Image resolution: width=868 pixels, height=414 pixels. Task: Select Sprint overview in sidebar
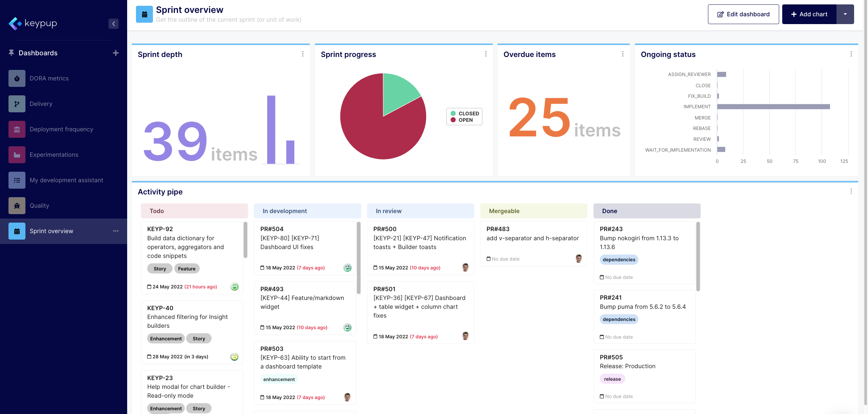point(51,231)
